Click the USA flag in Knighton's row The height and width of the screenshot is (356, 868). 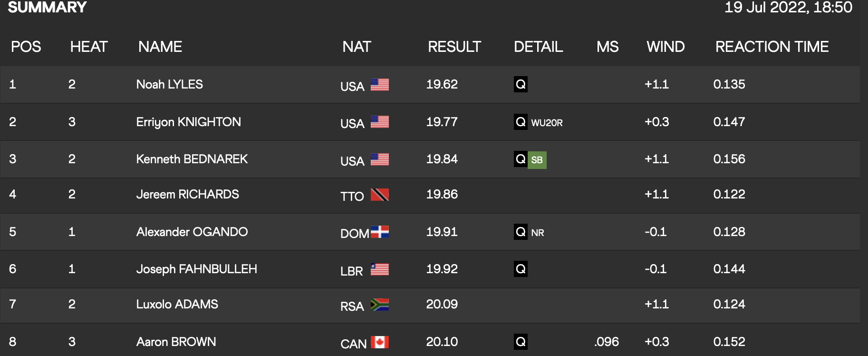click(x=379, y=122)
